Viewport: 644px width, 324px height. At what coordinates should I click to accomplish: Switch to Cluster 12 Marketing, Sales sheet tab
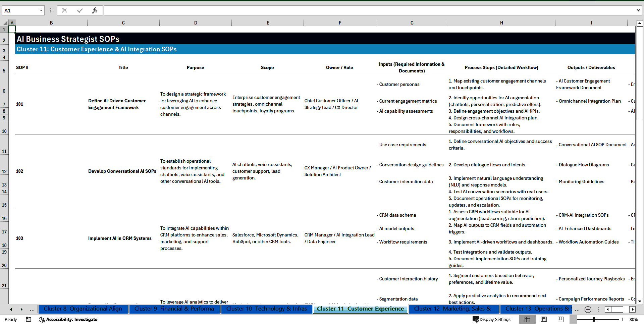coord(453,309)
